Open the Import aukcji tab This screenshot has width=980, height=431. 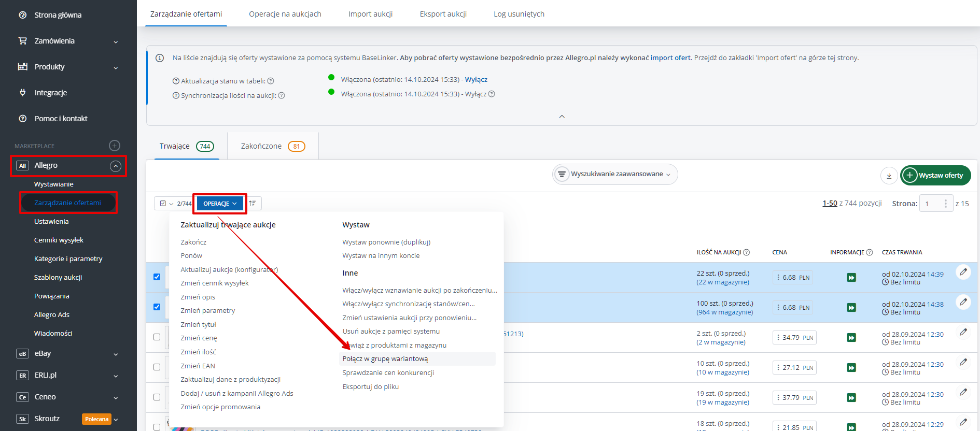pos(370,14)
